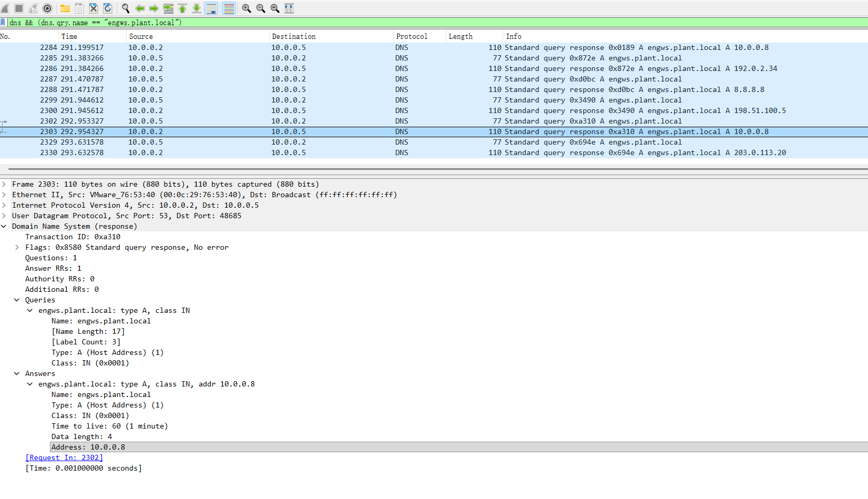The width and height of the screenshot is (868, 499).
Task: Click the open capture file folder icon
Action: [x=65, y=8]
